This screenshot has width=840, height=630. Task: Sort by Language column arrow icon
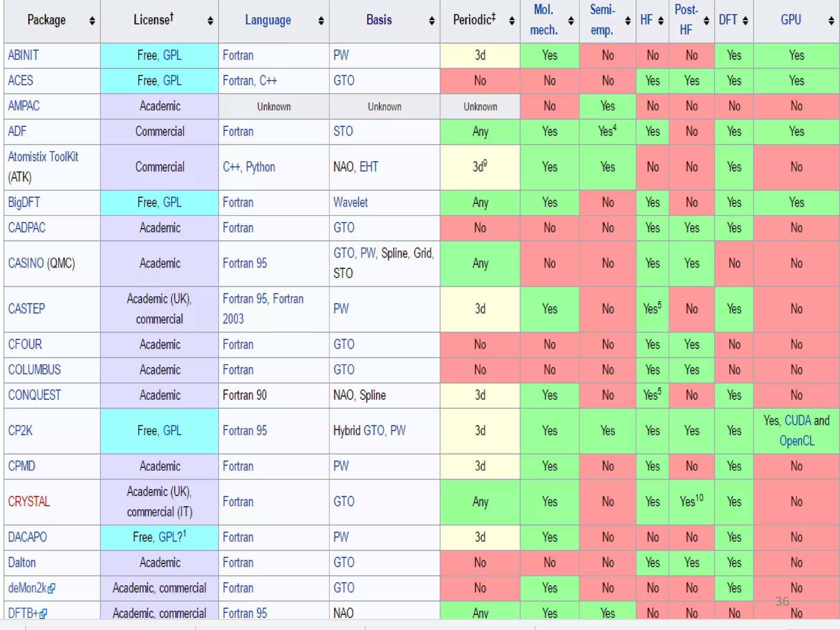pos(321,21)
